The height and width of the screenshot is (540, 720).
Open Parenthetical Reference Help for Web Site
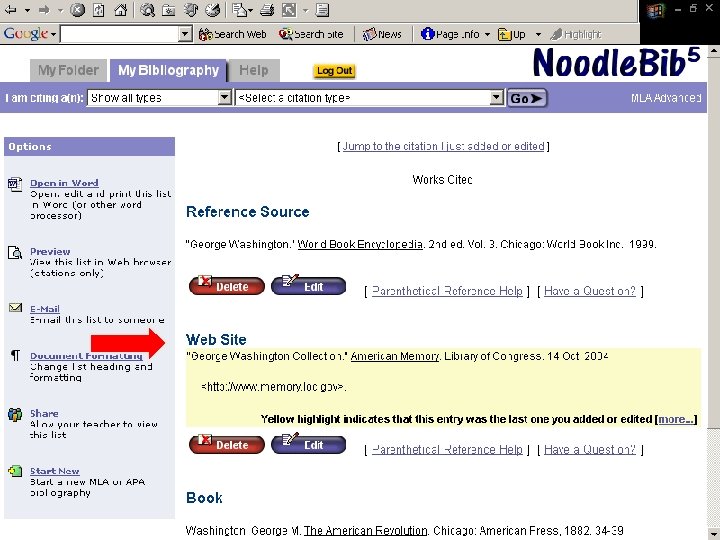point(447,450)
